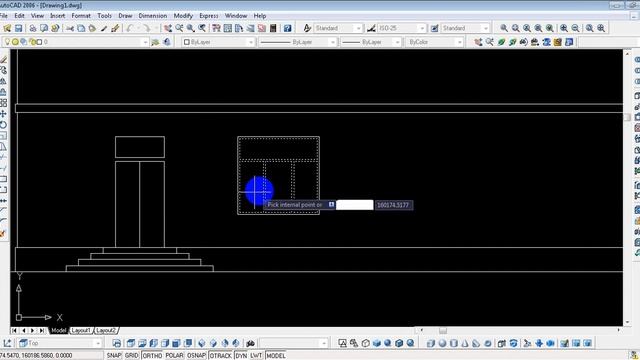The height and width of the screenshot is (360, 640).
Task: Click the Dimension Style icon
Action: tap(371, 28)
